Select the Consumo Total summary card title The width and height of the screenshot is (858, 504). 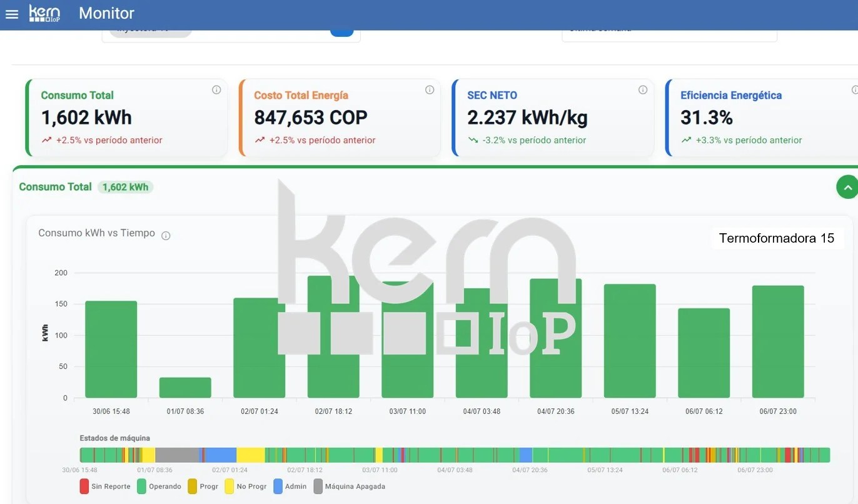click(78, 96)
